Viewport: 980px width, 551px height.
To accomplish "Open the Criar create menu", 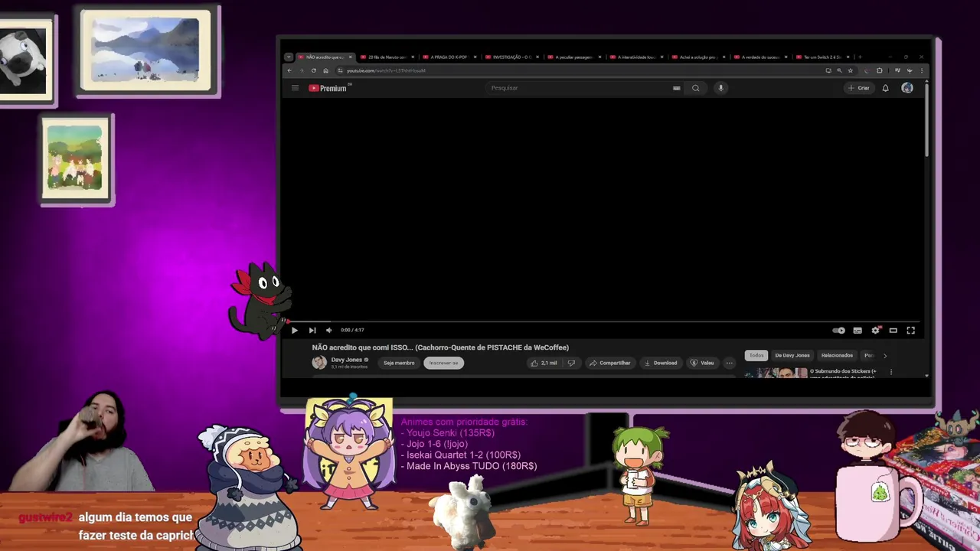I will pos(858,88).
